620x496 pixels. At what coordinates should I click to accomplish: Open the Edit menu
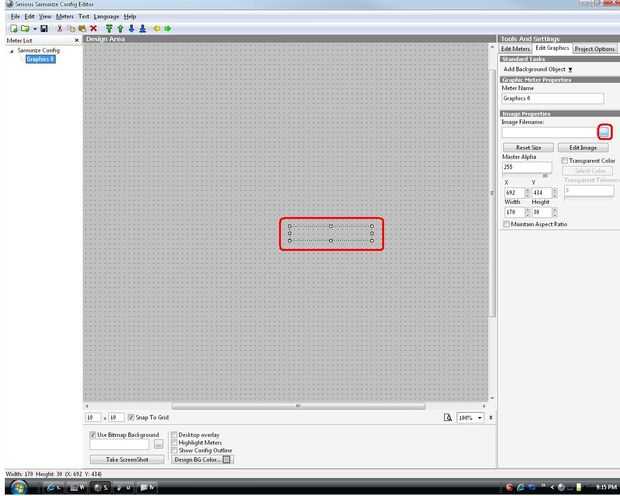point(30,16)
